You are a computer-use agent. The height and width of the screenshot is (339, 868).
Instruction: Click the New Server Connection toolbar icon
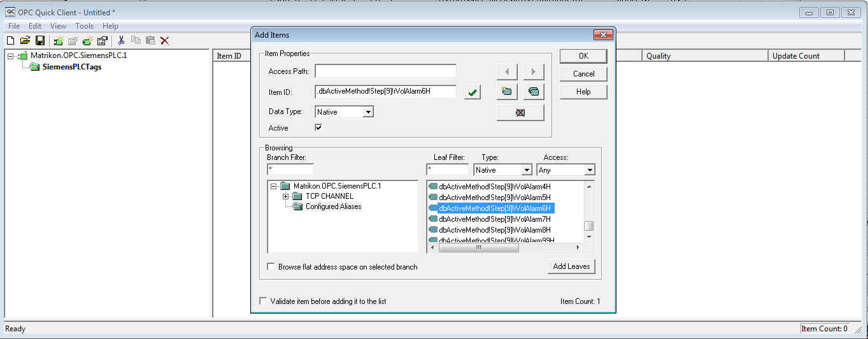point(59,41)
